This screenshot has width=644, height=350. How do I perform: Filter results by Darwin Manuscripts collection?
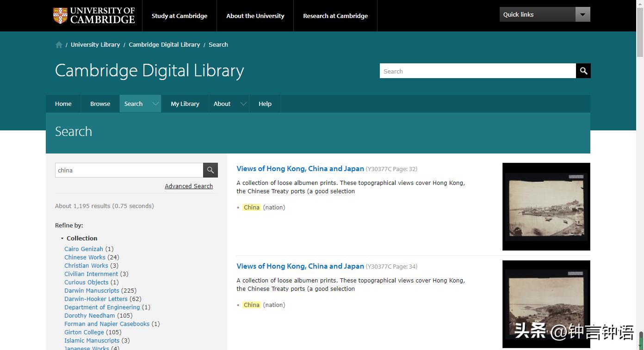92,291
